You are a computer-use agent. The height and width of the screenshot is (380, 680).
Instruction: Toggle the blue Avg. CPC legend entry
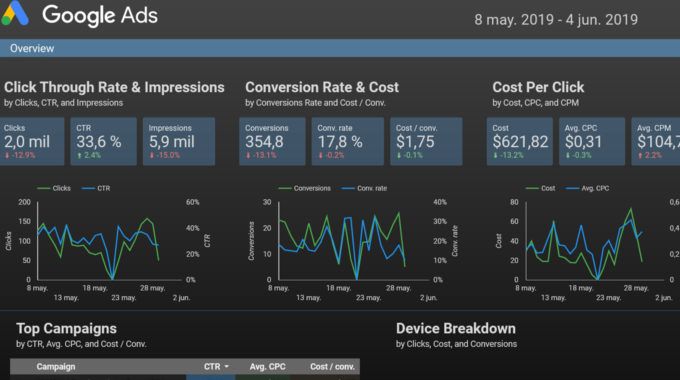(x=588, y=188)
